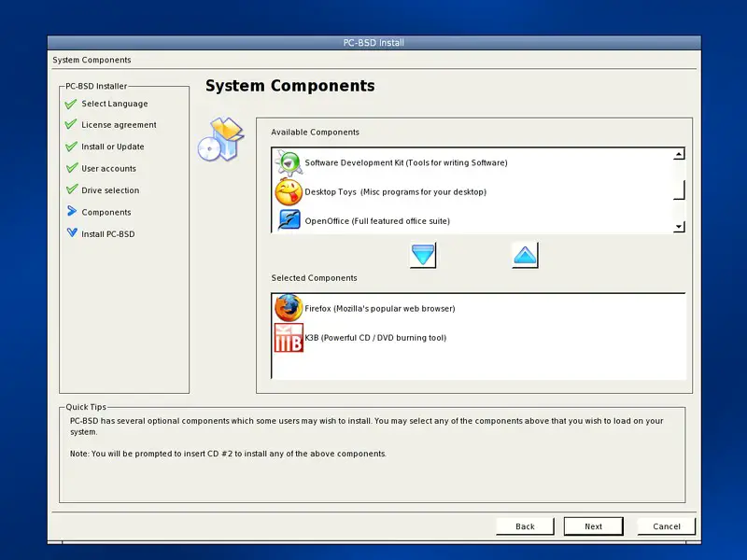Click checkmark icon beside Select Language
This screenshot has width=747, height=560.
(71, 104)
